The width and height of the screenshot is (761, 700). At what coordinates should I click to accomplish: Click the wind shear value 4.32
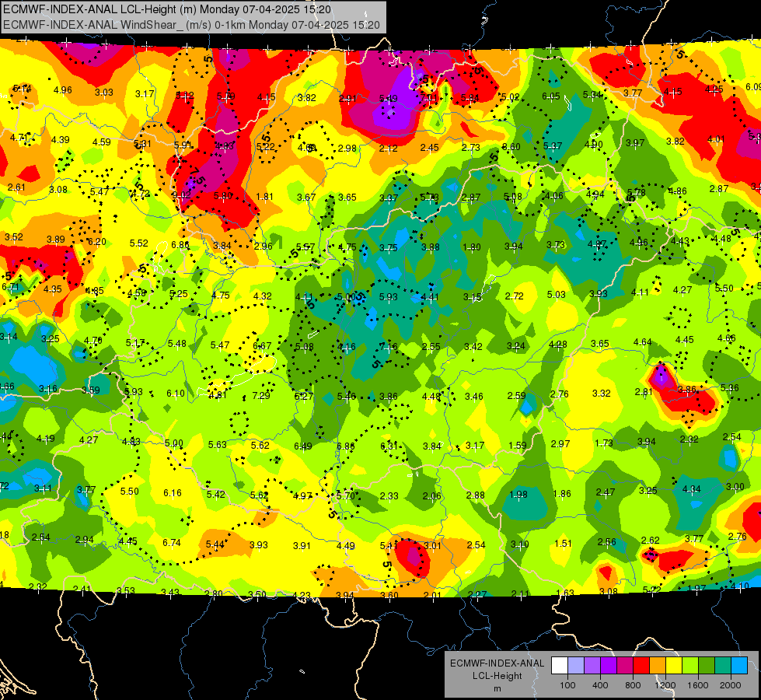point(263,296)
